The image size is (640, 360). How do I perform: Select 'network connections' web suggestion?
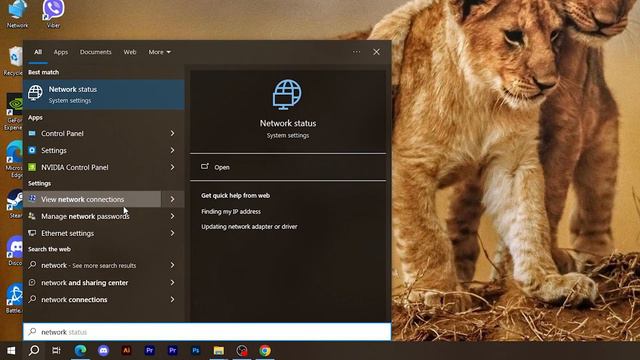pyautogui.click(x=92, y=300)
